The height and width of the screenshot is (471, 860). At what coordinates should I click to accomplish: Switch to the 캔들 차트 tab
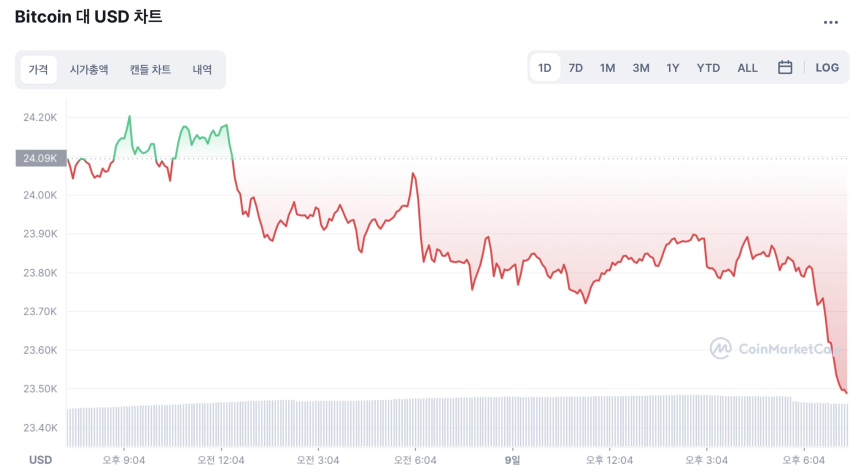(x=150, y=70)
